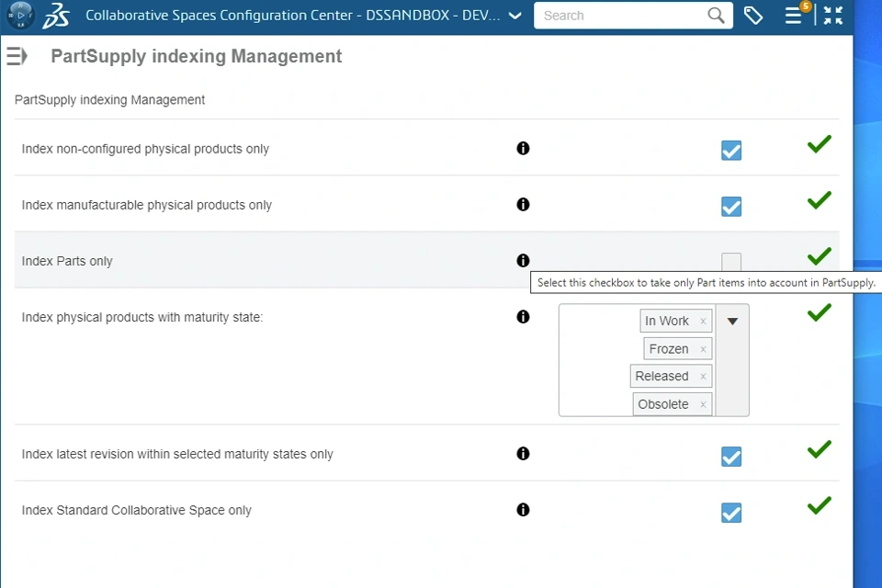
Task: Click the In Work tag label
Action: click(667, 321)
